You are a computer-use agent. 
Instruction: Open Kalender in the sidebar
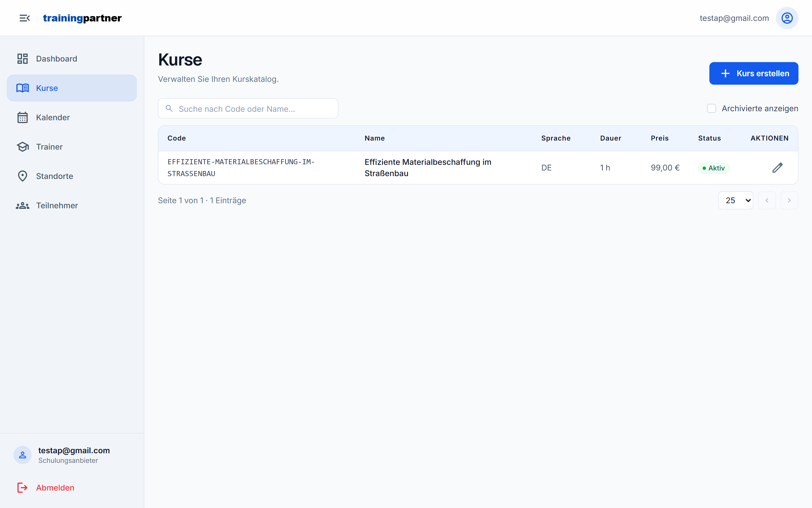point(72,118)
